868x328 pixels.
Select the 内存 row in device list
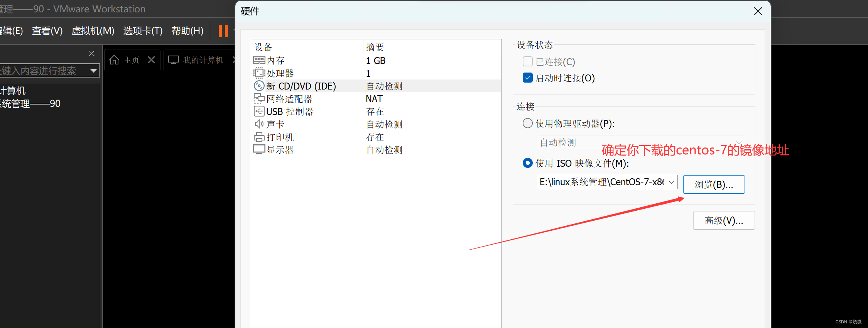pos(376,60)
